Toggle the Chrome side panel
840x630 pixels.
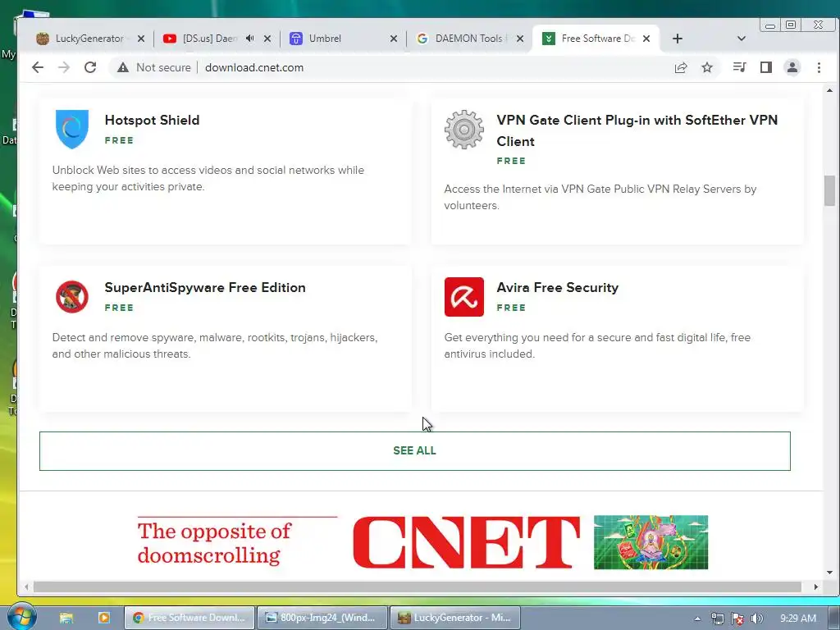click(766, 67)
